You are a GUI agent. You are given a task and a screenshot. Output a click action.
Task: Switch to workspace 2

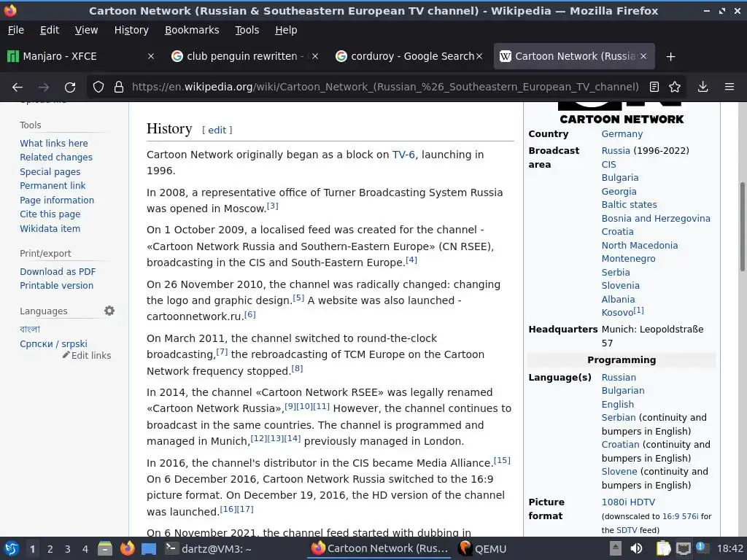[x=50, y=549]
